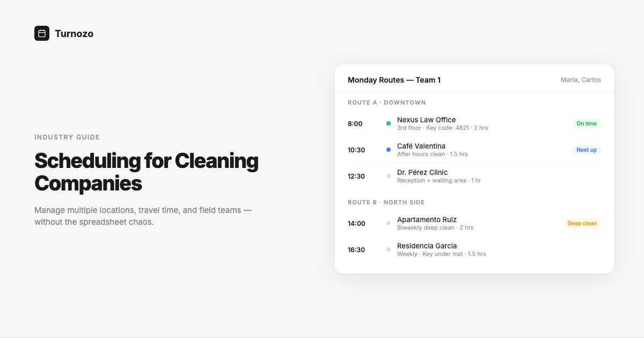Click the 'On time' status badge
This screenshot has width=644, height=338.
point(587,123)
